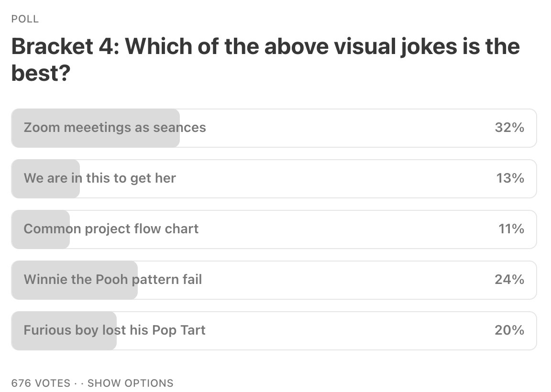Screen dimensions: 551x392
Task: Click SHOW OPTIONS link
Action: tap(130, 383)
